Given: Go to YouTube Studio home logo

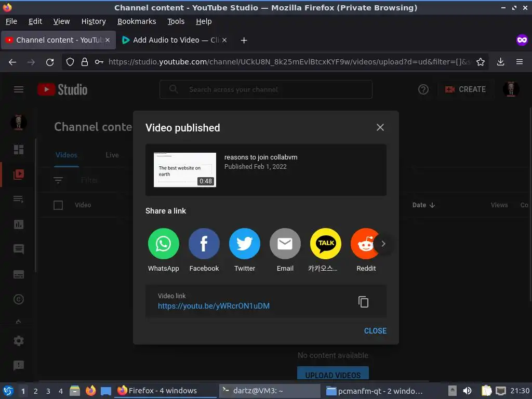Looking at the screenshot, I should [x=62, y=89].
